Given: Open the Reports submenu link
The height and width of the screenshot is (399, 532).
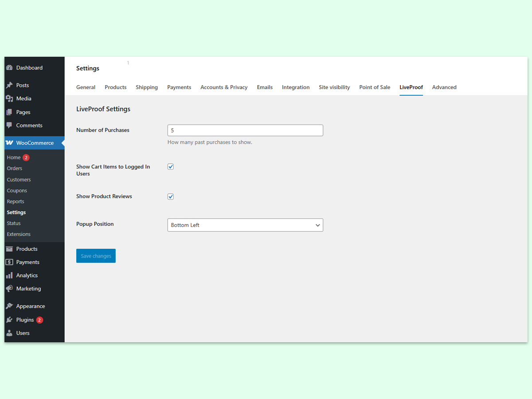Looking at the screenshot, I should pos(16,202).
